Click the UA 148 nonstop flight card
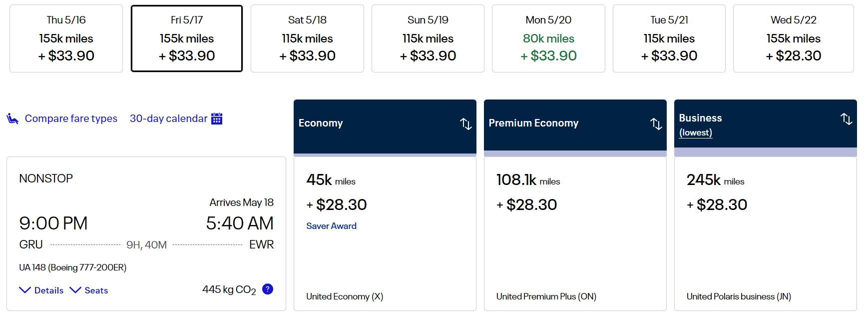 (x=146, y=233)
